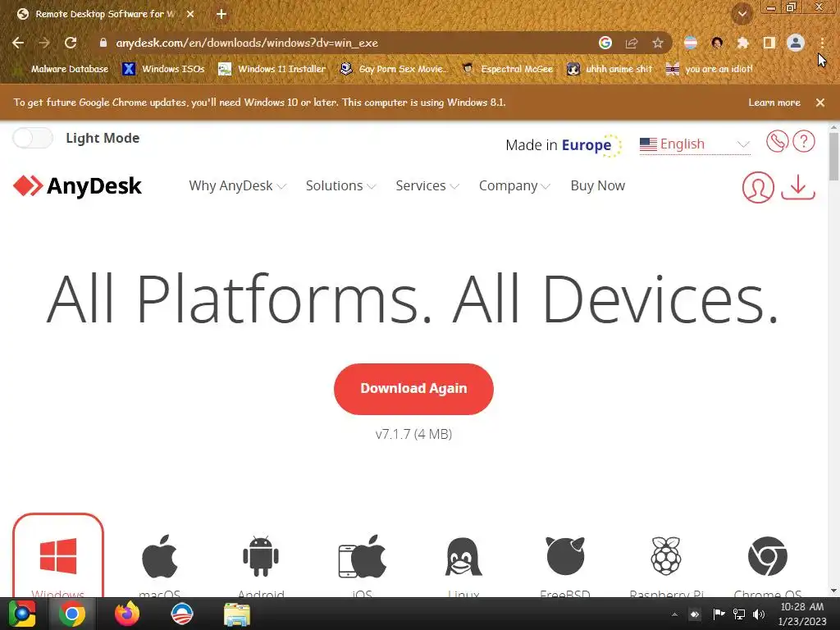Select the macOS Apple platform icon

point(160,556)
